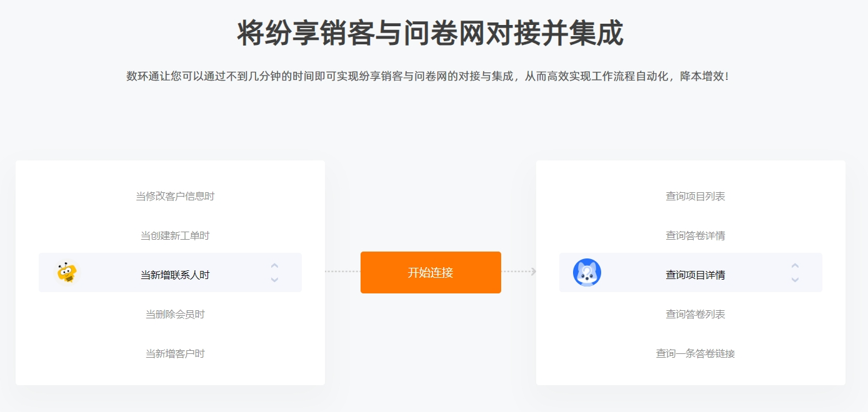Click the 纷享销客 bee logo icon
This screenshot has width=868, height=412.
(x=67, y=273)
